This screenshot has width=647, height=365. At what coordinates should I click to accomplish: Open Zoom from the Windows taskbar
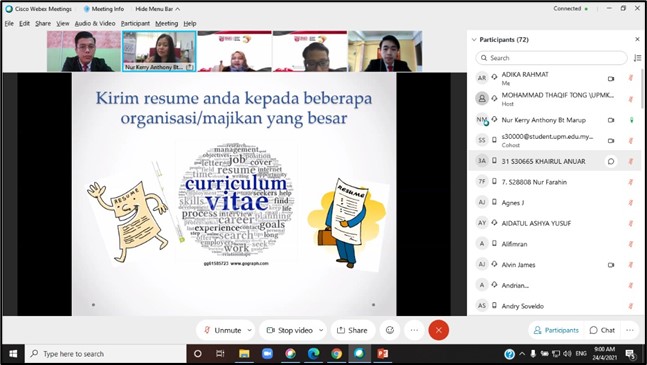click(267, 353)
